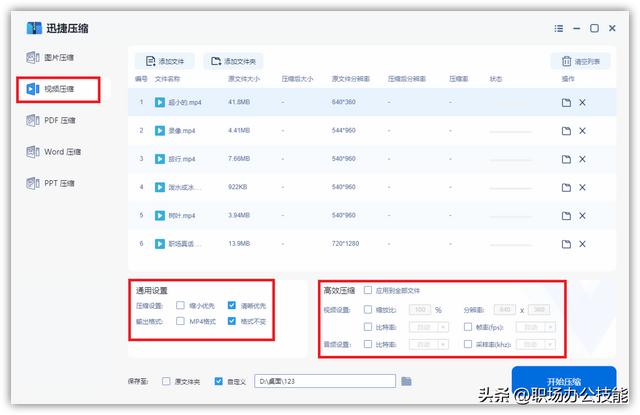Switch to PDF 压缩 in sidebar
640x415 pixels.
[51, 120]
